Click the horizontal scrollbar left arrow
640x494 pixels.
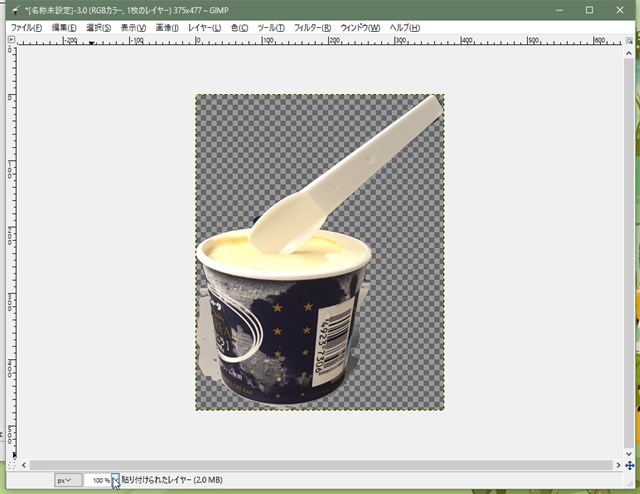click(24, 465)
